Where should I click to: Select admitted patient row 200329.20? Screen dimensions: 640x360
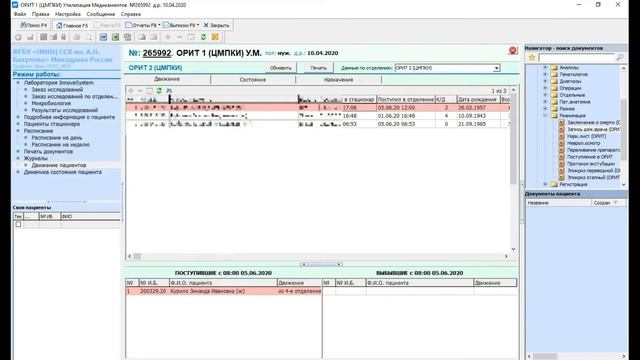coord(224,291)
